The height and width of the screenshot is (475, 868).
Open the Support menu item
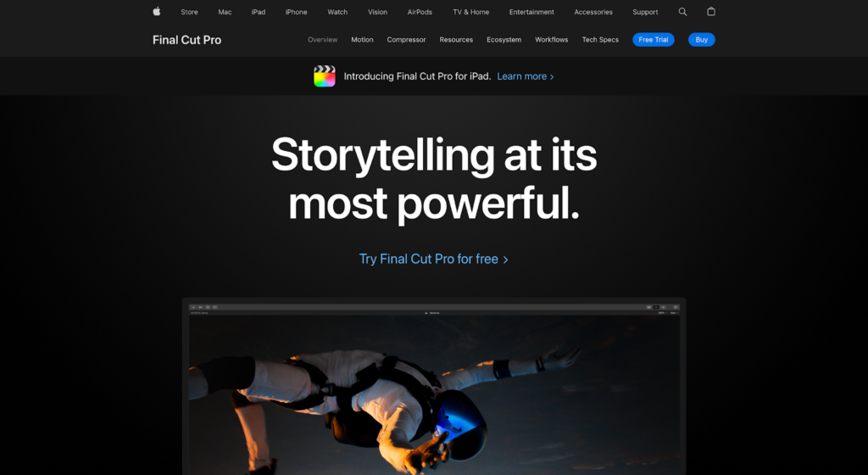point(645,12)
